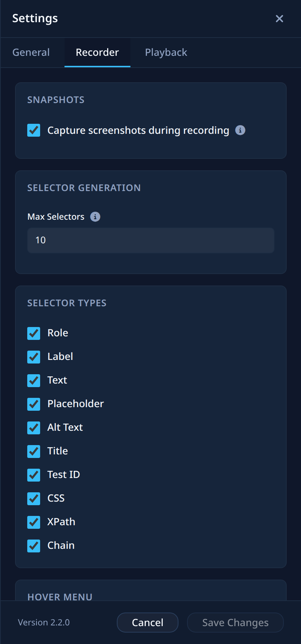Click the Cancel button
The width and height of the screenshot is (301, 644).
(148, 623)
